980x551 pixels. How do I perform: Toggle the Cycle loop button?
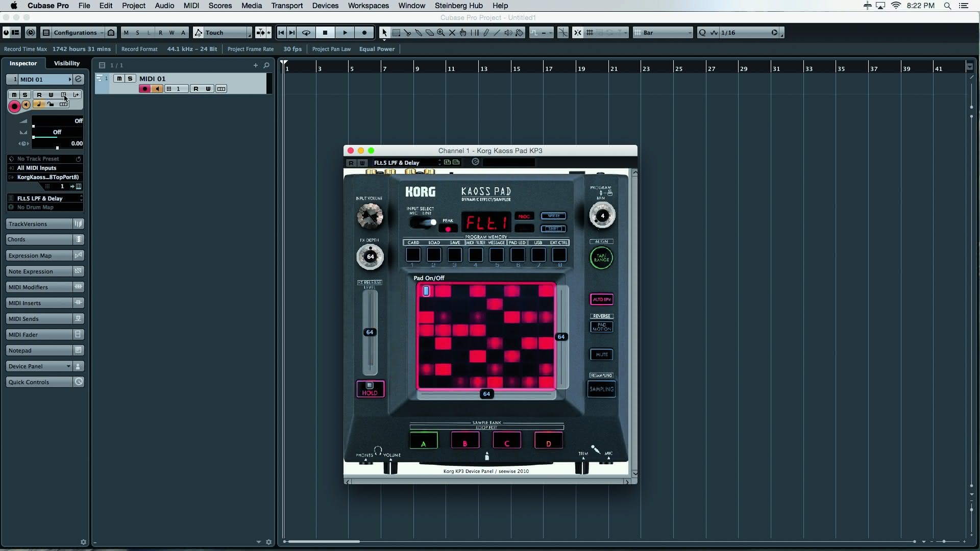point(306,33)
